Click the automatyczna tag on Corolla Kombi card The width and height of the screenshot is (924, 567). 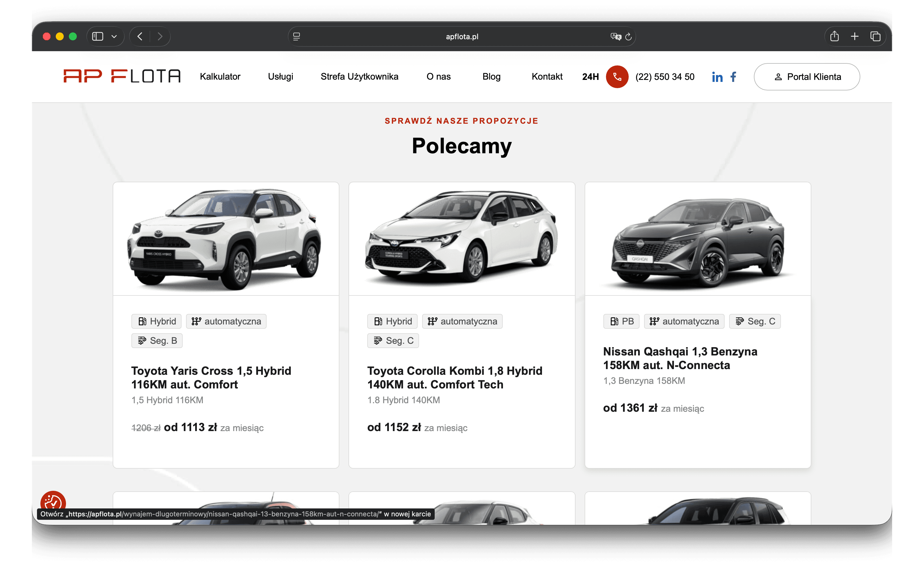(x=462, y=321)
